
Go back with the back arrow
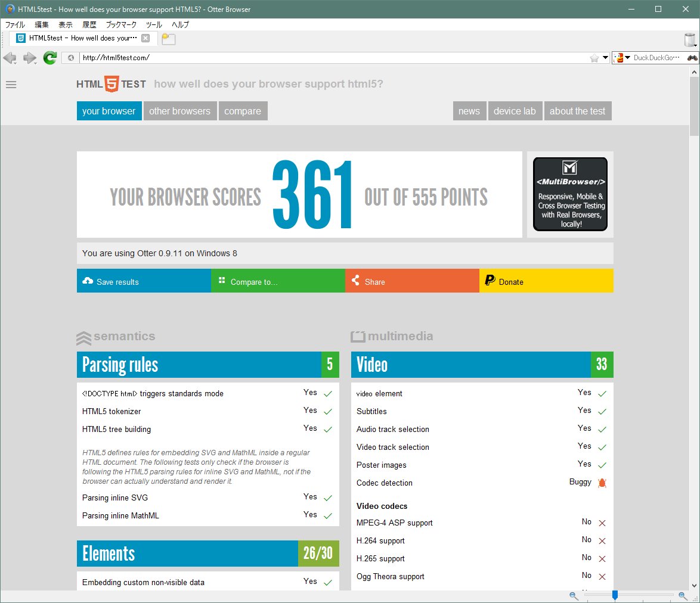(10, 58)
